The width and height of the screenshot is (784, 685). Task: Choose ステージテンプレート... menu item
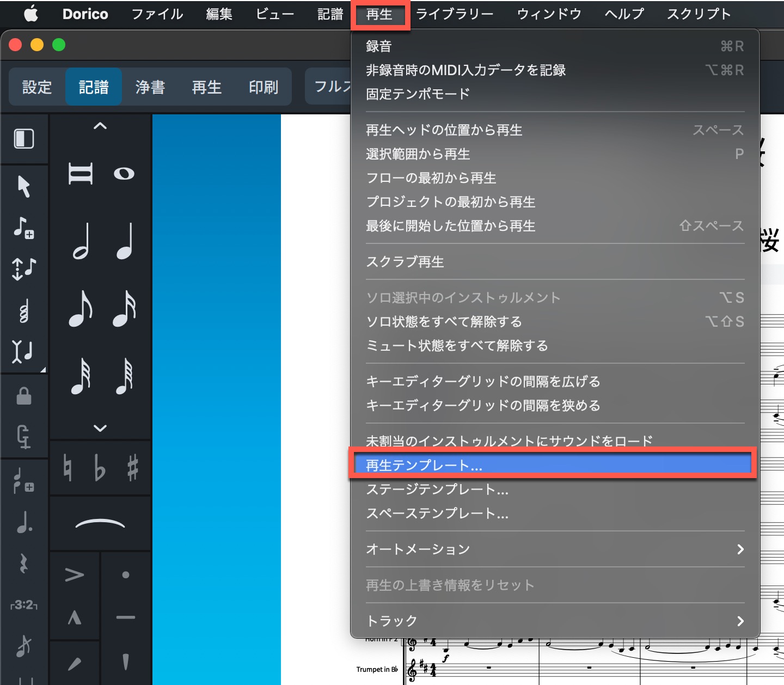[555, 489]
